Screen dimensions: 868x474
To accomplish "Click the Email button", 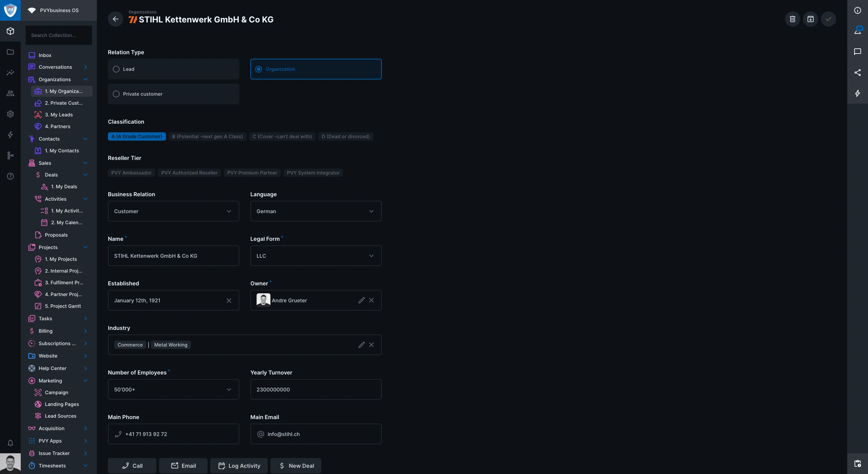I will 183,466.
